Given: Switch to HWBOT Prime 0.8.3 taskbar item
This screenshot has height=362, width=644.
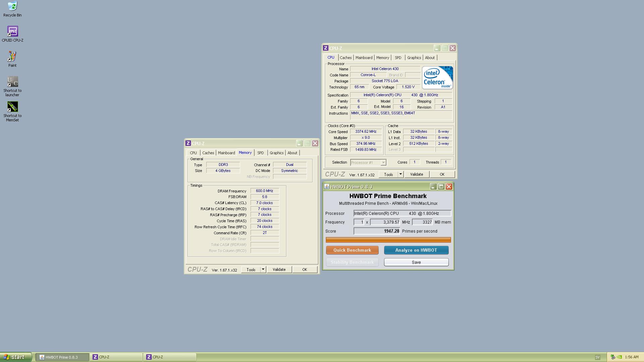Looking at the screenshot, I should pyautogui.click(x=62, y=357).
